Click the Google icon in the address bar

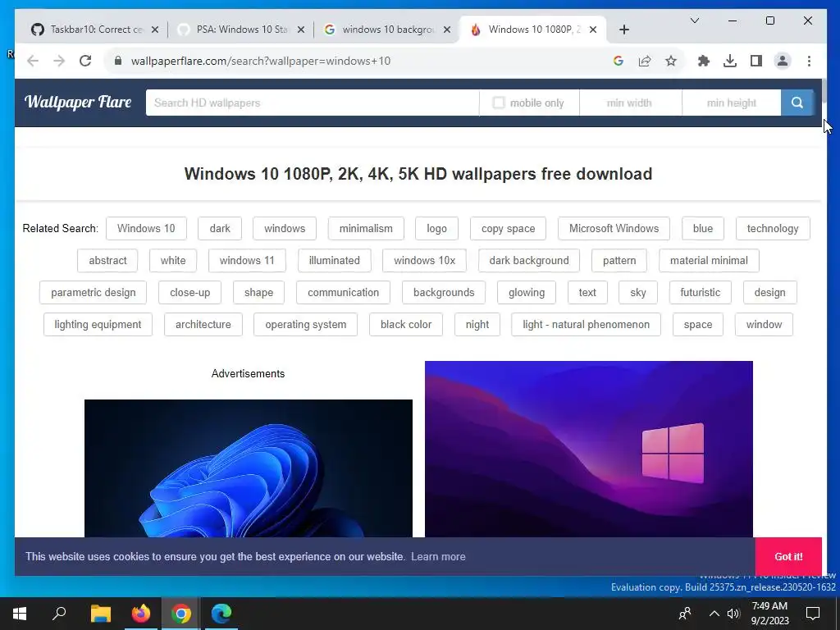(x=619, y=61)
